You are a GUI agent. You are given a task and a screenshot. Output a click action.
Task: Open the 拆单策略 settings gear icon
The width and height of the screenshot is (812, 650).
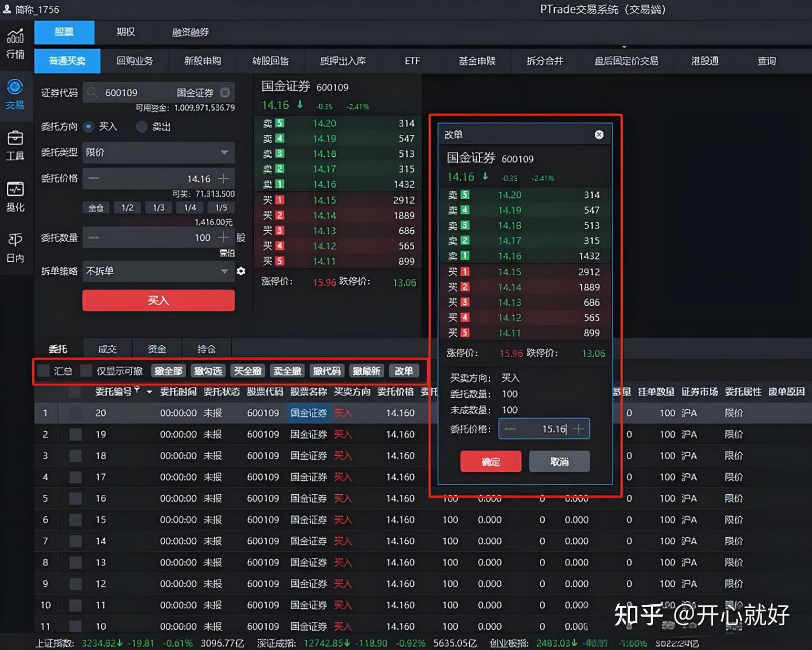pyautogui.click(x=241, y=271)
